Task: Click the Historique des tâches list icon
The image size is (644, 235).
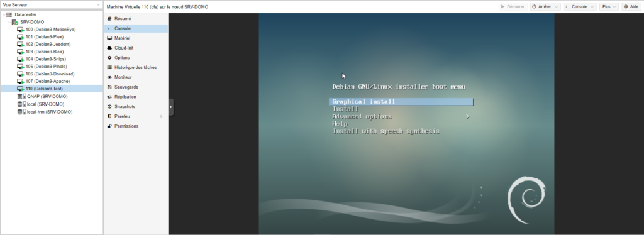Action: 109,67
